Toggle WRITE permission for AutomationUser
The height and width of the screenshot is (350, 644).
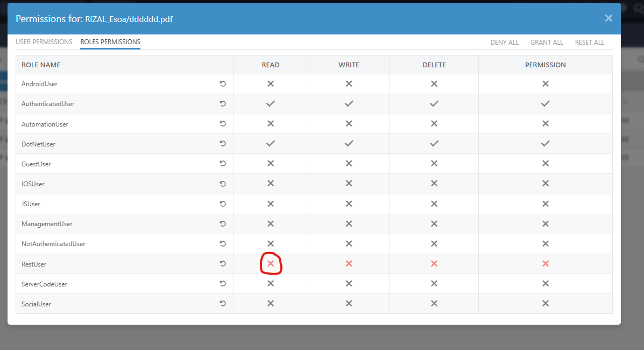pyautogui.click(x=349, y=124)
